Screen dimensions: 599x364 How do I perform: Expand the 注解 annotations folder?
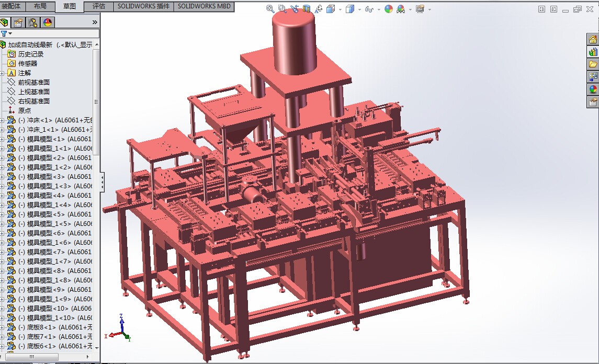coord(2,73)
